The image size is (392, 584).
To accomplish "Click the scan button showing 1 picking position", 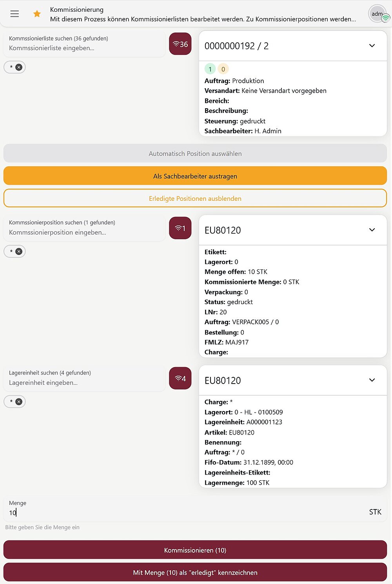I will pos(180,228).
